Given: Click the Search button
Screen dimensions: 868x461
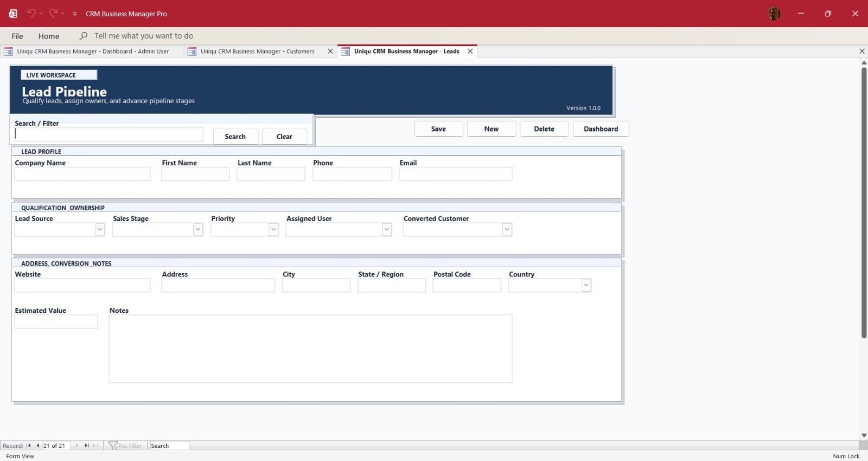Looking at the screenshot, I should (x=235, y=136).
